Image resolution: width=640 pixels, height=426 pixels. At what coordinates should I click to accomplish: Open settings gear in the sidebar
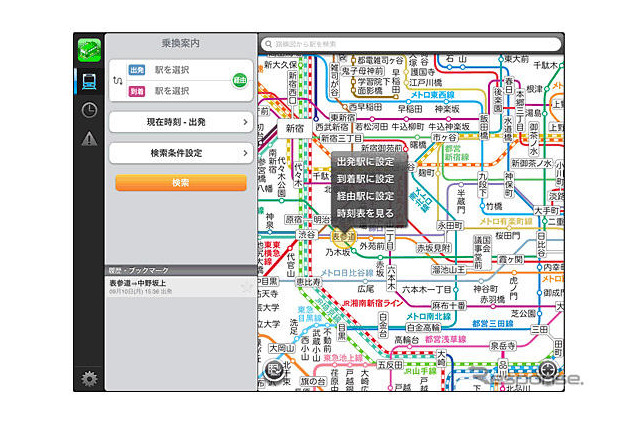(x=89, y=379)
